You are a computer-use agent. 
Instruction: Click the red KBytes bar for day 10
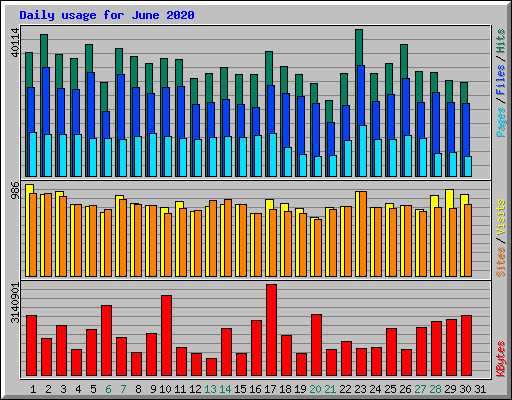[x=166, y=335]
